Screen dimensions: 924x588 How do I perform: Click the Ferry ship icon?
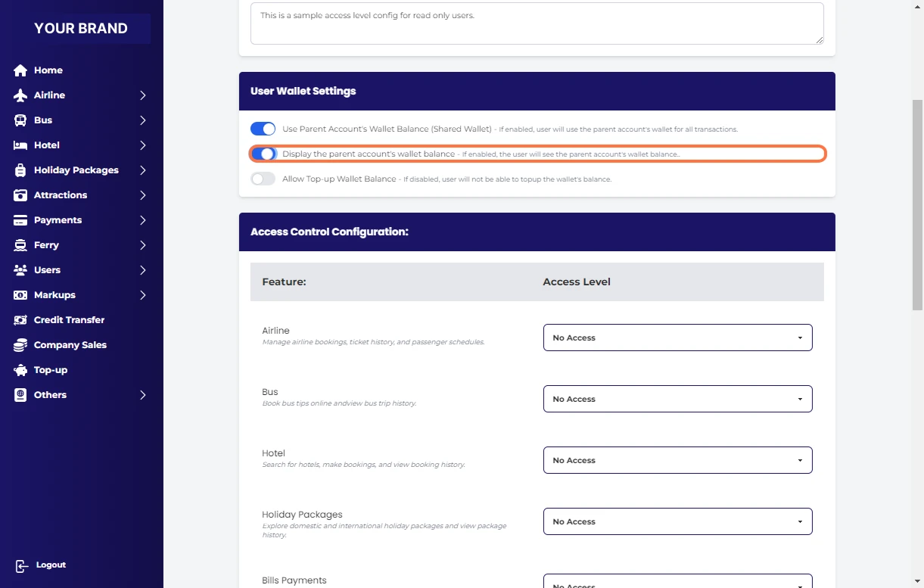[20, 245]
